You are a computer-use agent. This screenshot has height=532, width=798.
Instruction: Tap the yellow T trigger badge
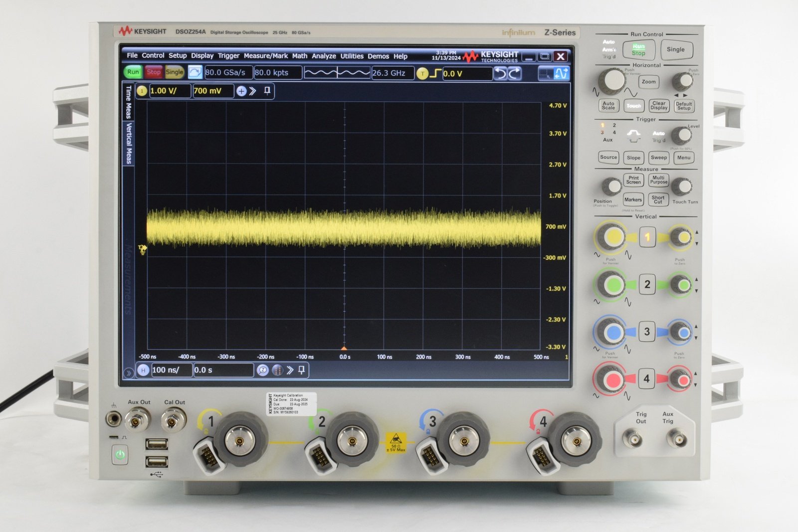pyautogui.click(x=422, y=73)
